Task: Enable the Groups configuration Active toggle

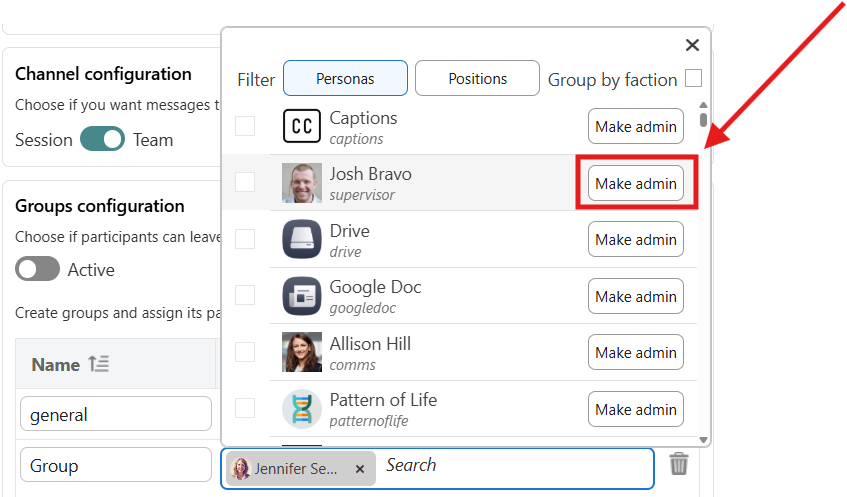Action: (38, 270)
